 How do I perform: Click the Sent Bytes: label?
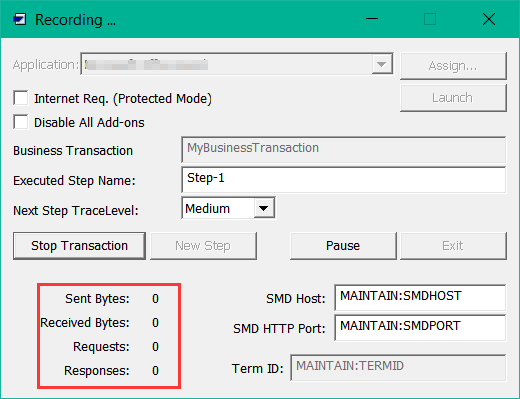coord(97,298)
